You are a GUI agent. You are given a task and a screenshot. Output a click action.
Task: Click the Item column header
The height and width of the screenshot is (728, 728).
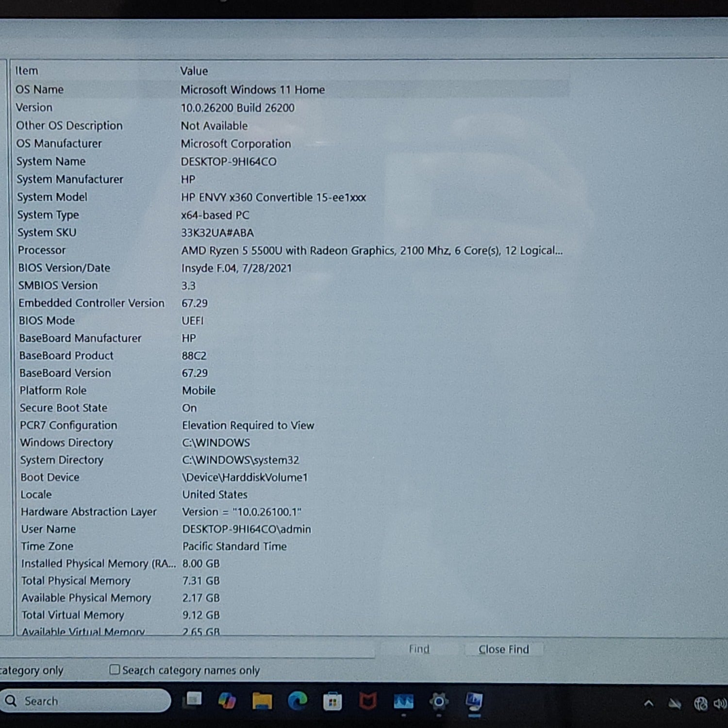(x=27, y=71)
